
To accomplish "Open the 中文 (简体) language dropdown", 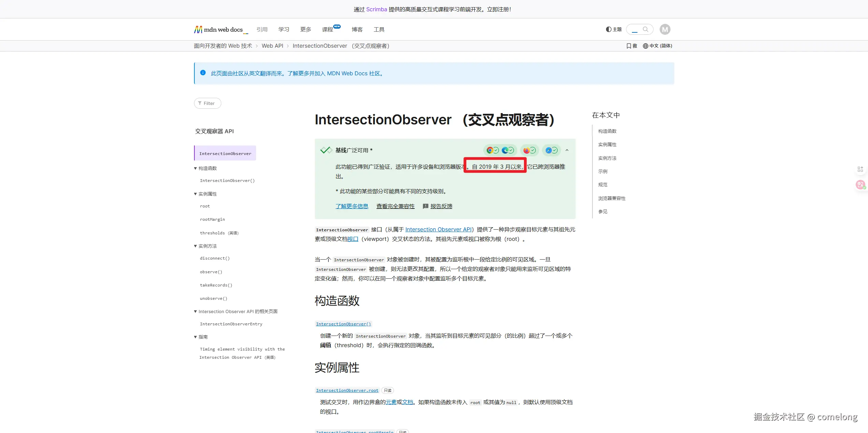I will point(657,46).
